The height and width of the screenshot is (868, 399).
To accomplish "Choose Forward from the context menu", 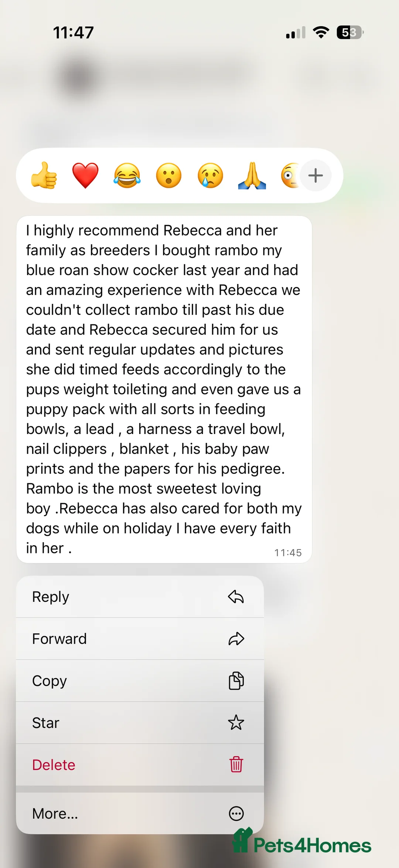I will [59, 639].
